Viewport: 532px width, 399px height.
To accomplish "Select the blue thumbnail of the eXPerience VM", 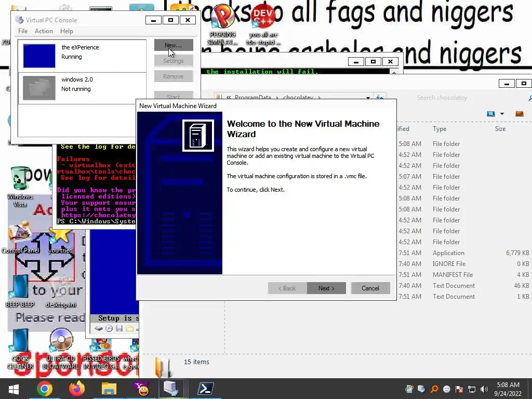I will point(39,56).
